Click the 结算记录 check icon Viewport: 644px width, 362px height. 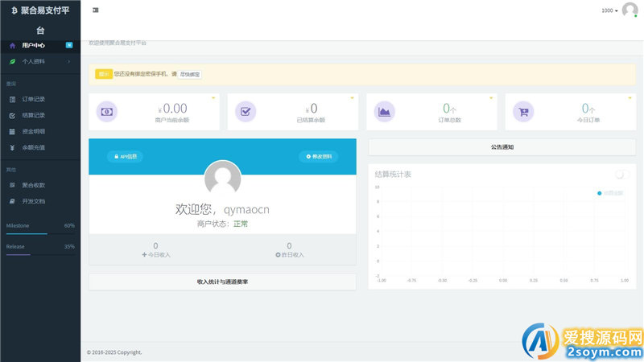pyautogui.click(x=12, y=116)
